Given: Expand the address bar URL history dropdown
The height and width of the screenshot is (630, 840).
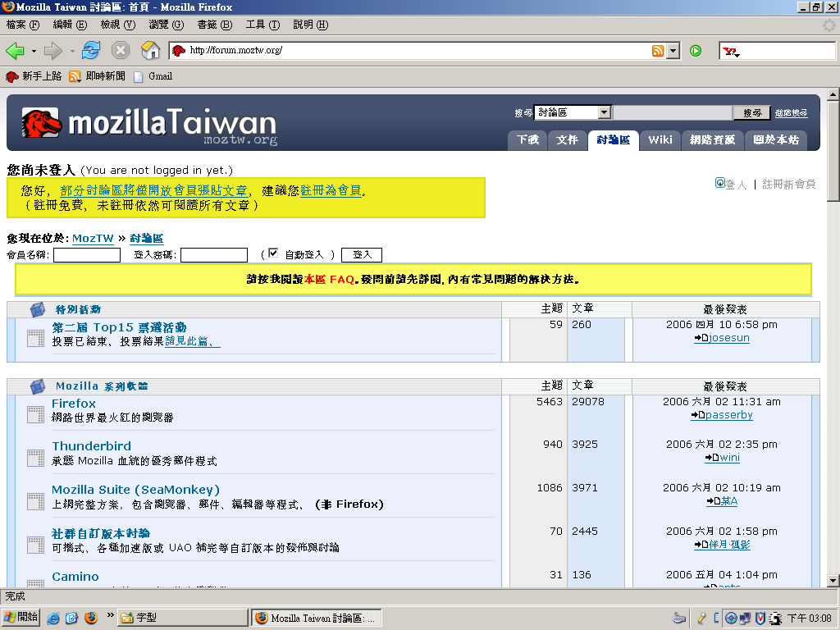Looking at the screenshot, I should 673,51.
